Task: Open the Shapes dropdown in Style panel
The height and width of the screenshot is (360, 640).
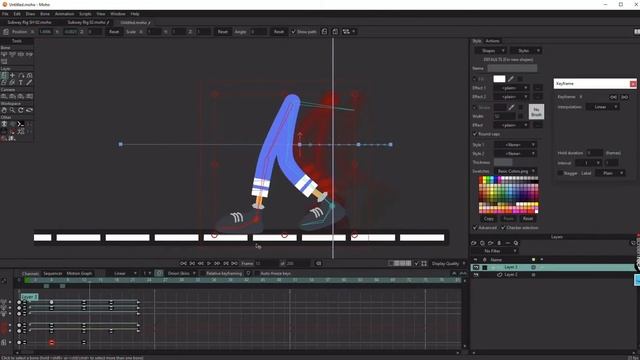Action: (491, 51)
